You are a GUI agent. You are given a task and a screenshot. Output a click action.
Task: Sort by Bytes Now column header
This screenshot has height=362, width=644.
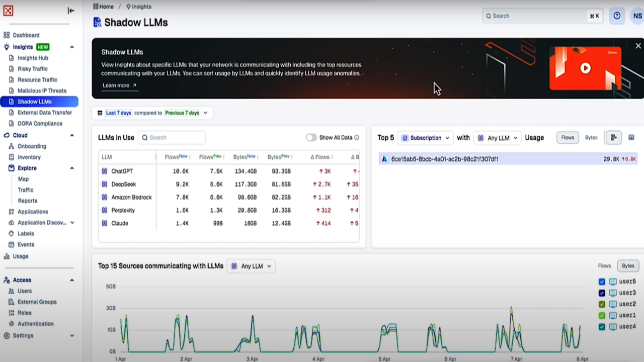(x=244, y=157)
